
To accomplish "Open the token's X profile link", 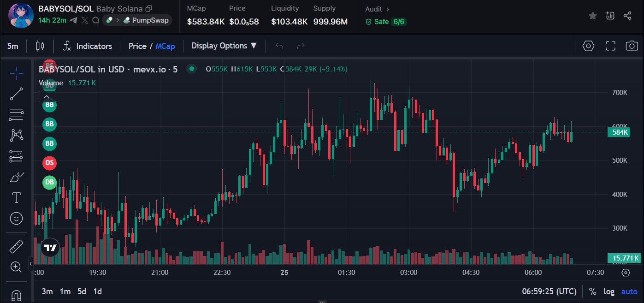I will click(85, 20).
